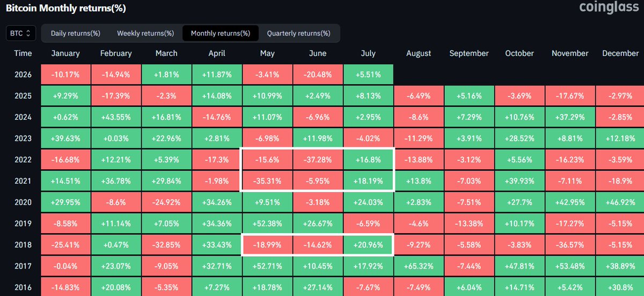The height and width of the screenshot is (296, 644).
Task: Switch to Daily returns(%) tab
Action: click(76, 33)
